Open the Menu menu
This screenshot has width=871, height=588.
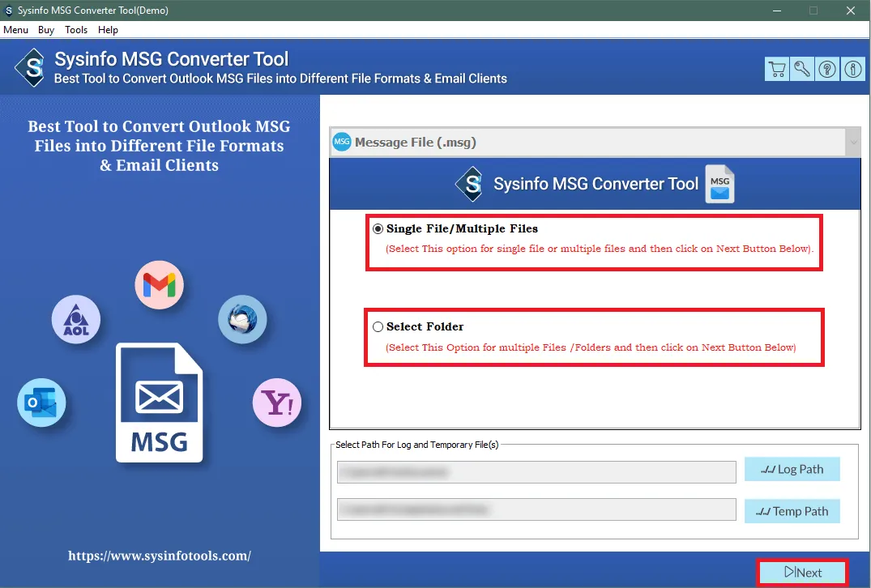point(15,30)
